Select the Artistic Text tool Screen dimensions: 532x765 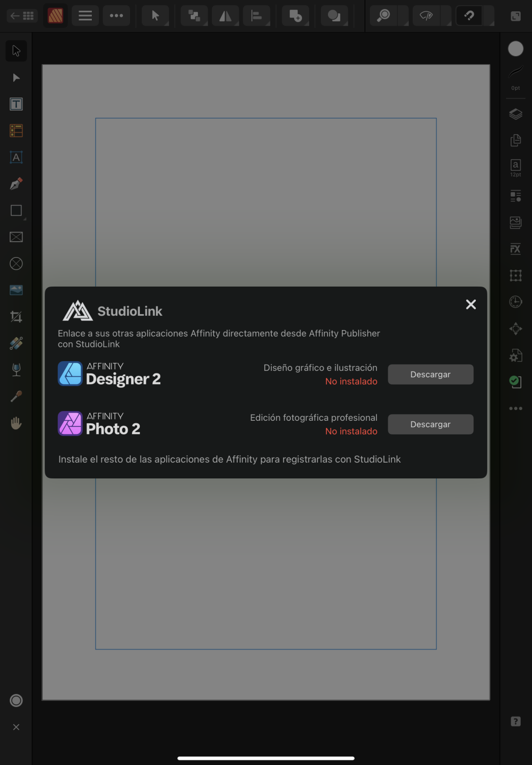(x=16, y=157)
